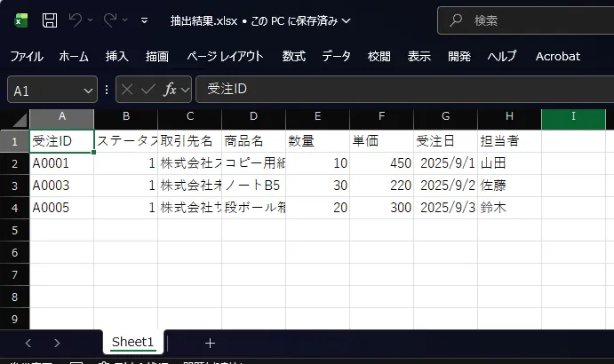The width and height of the screenshot is (614, 364).
Task: Select column E header
Action: point(317,117)
